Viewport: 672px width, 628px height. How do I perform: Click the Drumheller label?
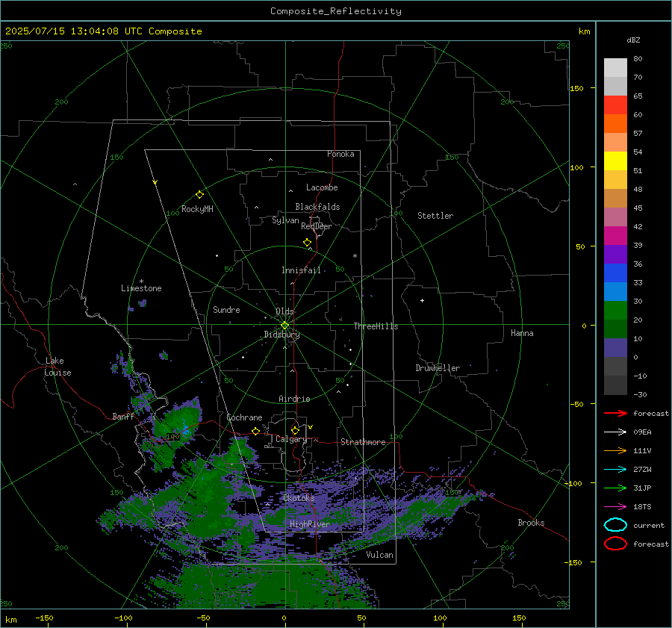coord(438,368)
